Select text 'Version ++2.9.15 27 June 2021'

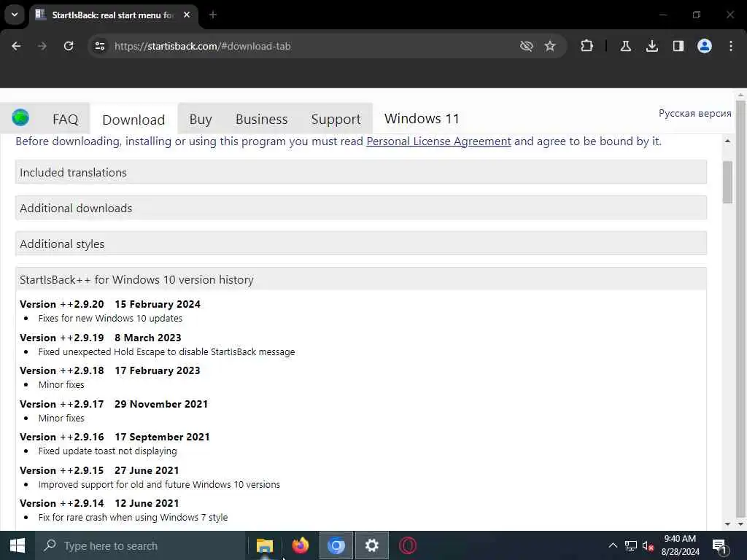pos(99,470)
